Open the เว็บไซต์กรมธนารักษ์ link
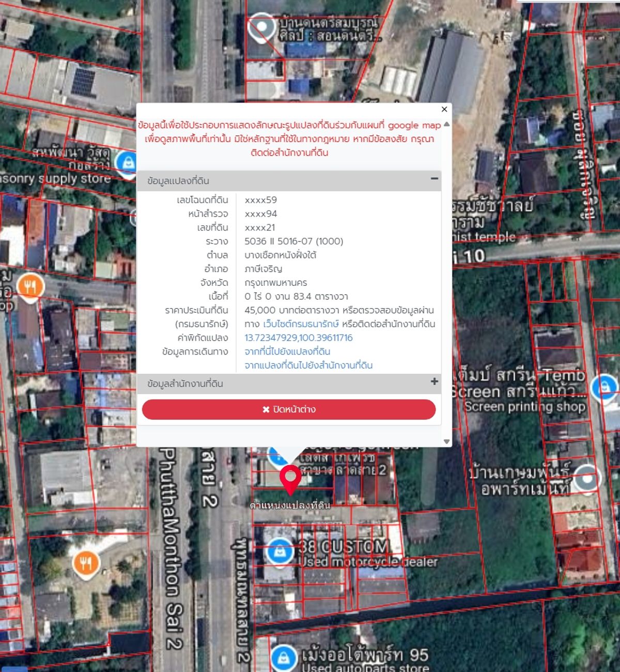Image resolution: width=620 pixels, height=672 pixels. pyautogui.click(x=301, y=324)
